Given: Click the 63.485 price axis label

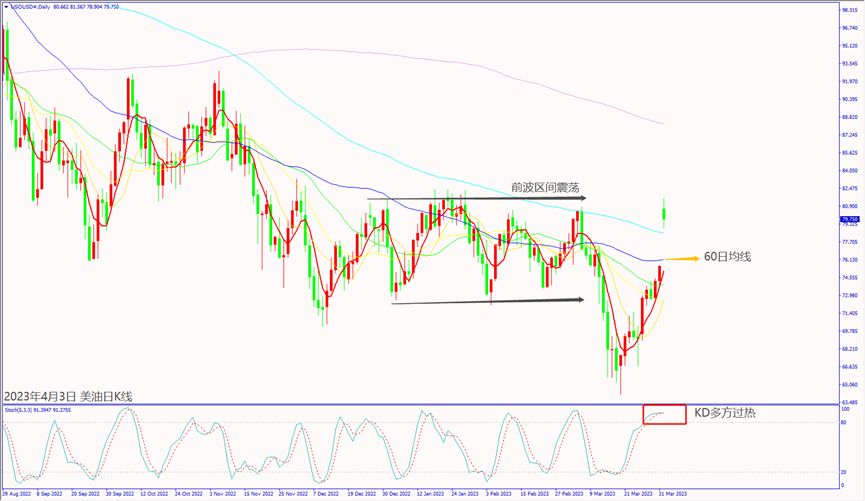Looking at the screenshot, I should pyautogui.click(x=849, y=402).
